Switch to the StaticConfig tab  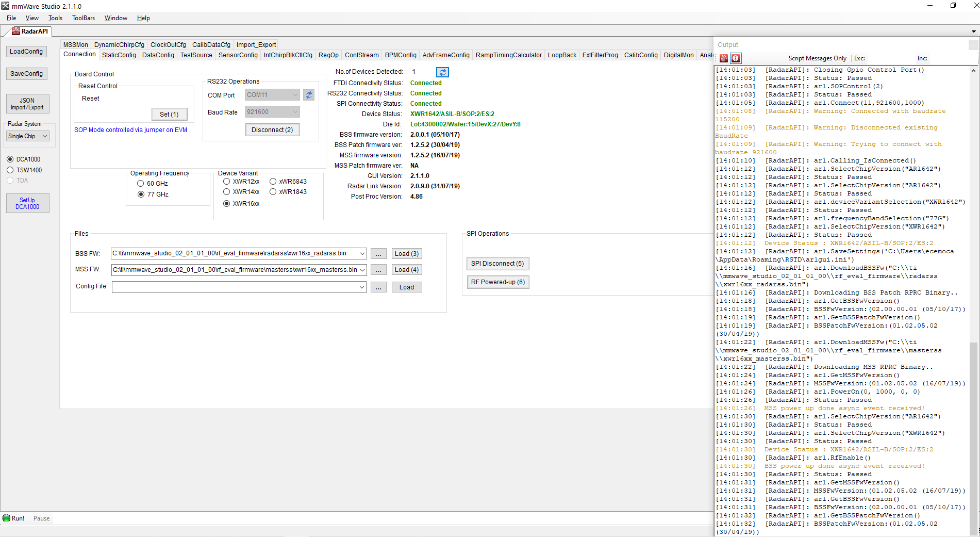coord(119,55)
